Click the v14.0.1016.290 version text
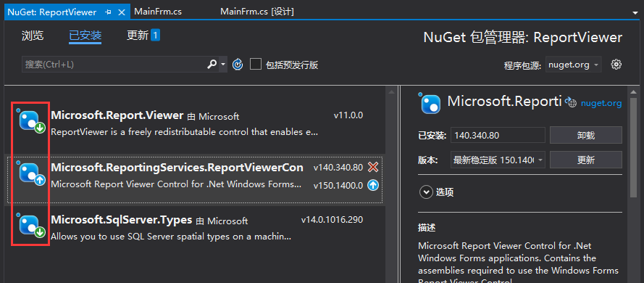 [x=332, y=220]
